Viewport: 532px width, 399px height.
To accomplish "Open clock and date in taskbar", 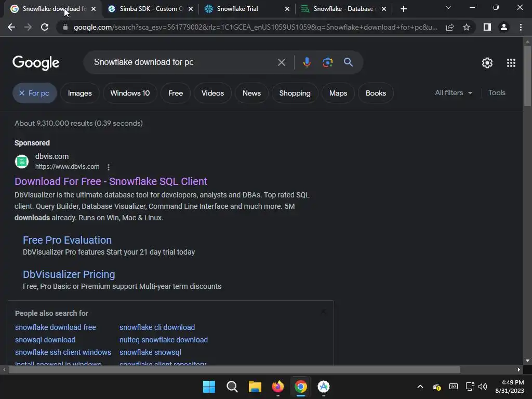I will [x=510, y=387].
